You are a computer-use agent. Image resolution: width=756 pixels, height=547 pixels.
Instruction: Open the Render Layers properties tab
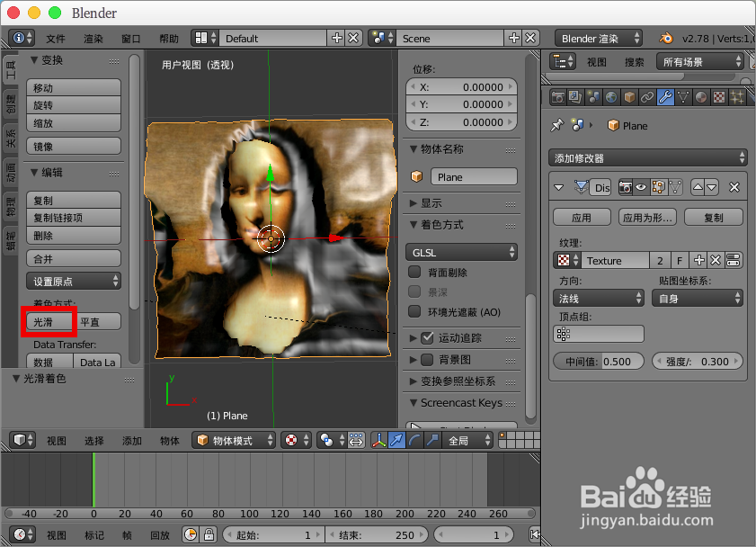575,97
